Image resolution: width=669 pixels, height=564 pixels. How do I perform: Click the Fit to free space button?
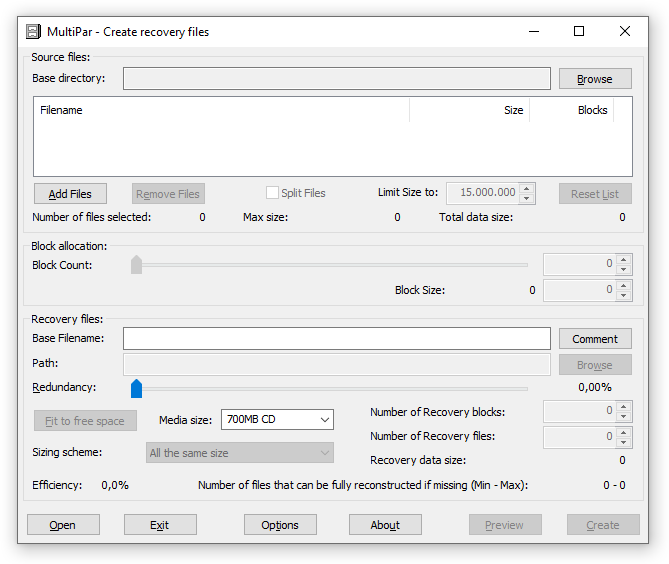point(85,421)
